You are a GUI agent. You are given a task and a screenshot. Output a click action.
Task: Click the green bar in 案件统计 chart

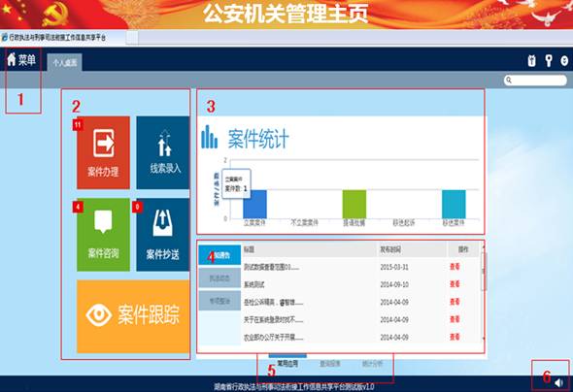354,205
